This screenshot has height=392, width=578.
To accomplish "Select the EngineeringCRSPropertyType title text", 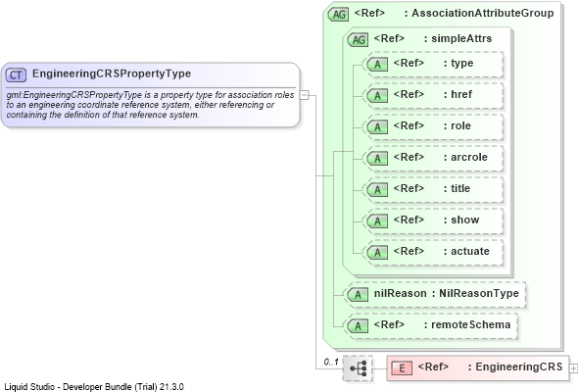I will pyautogui.click(x=112, y=73).
